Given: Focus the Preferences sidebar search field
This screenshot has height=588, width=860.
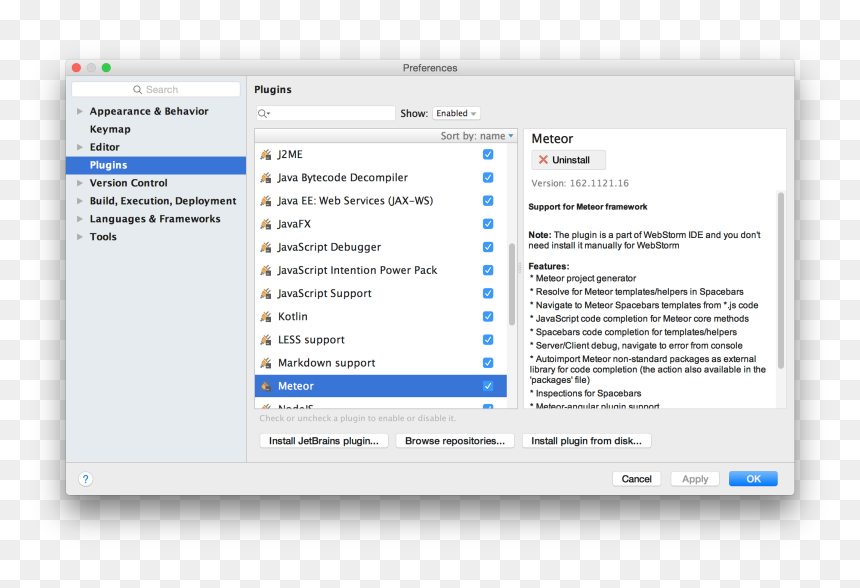Looking at the screenshot, I should click(x=156, y=89).
